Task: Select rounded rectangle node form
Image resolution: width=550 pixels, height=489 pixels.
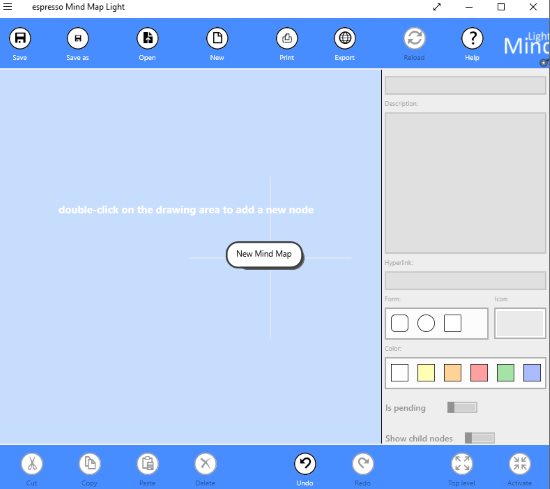Action: [400, 323]
